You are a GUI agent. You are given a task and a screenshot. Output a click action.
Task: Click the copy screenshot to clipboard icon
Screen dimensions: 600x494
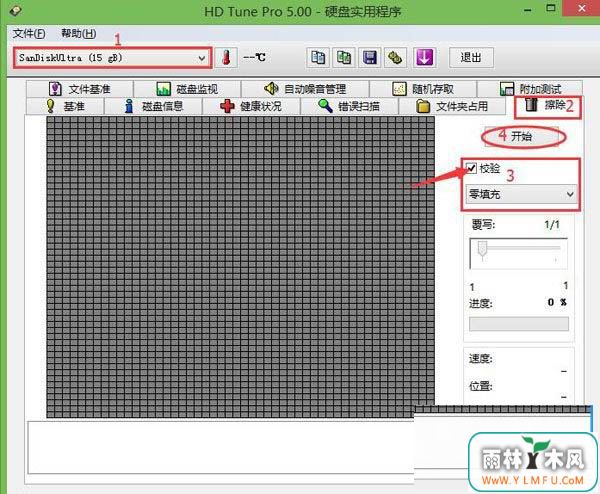(344, 58)
